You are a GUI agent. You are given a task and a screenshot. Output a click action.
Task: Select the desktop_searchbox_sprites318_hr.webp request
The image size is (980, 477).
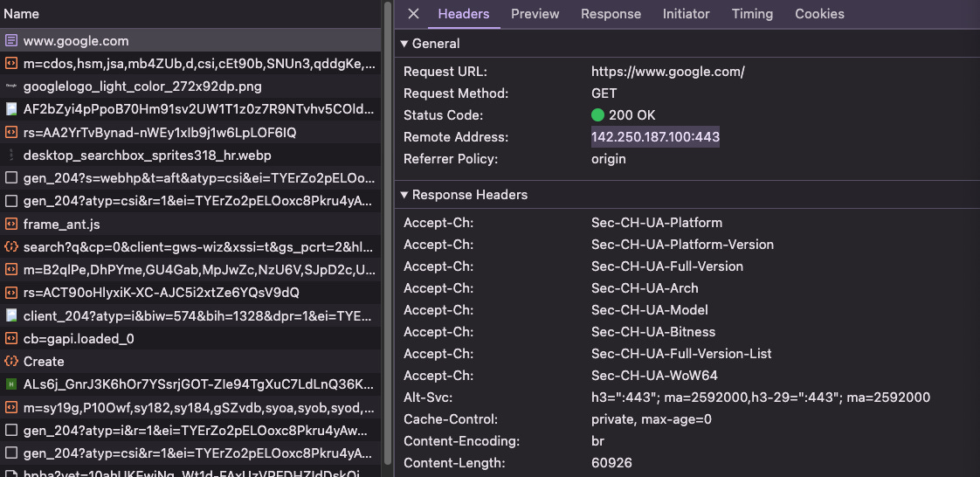point(190,155)
